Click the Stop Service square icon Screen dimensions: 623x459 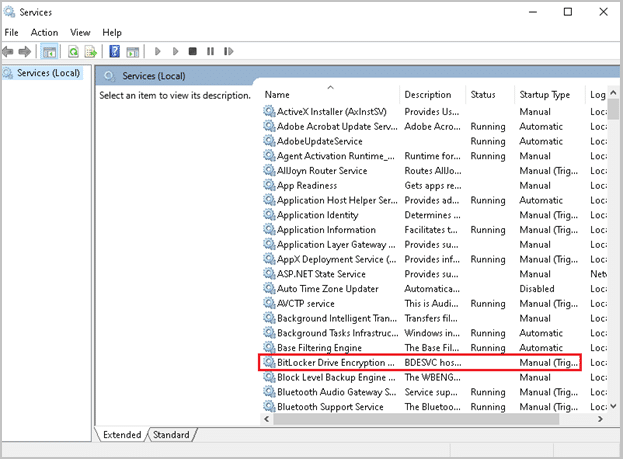point(192,51)
